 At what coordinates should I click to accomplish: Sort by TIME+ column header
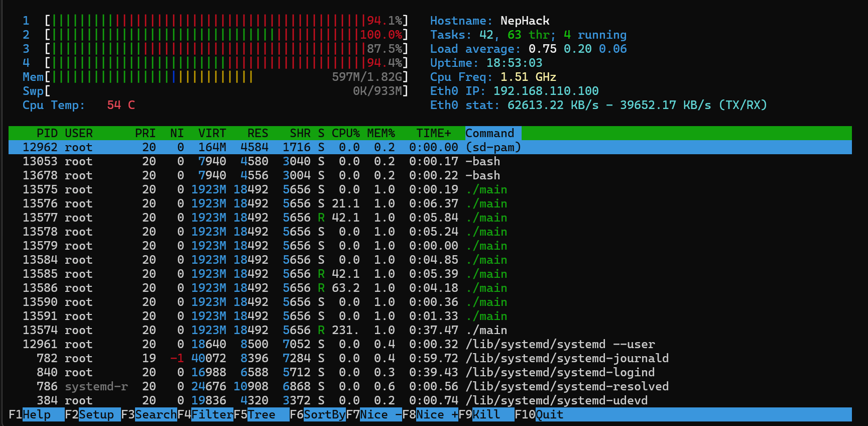point(434,133)
